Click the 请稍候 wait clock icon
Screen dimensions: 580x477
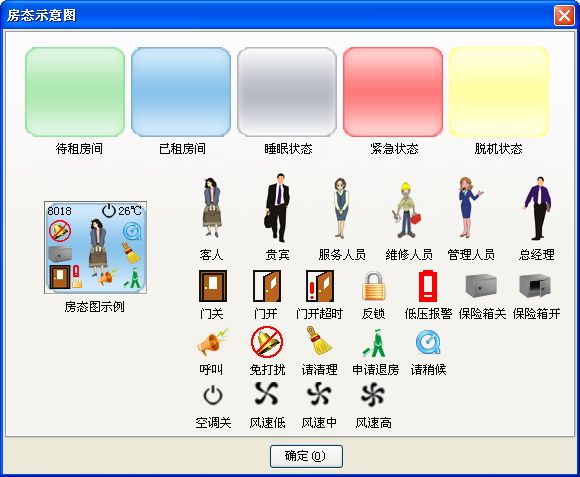click(x=428, y=343)
